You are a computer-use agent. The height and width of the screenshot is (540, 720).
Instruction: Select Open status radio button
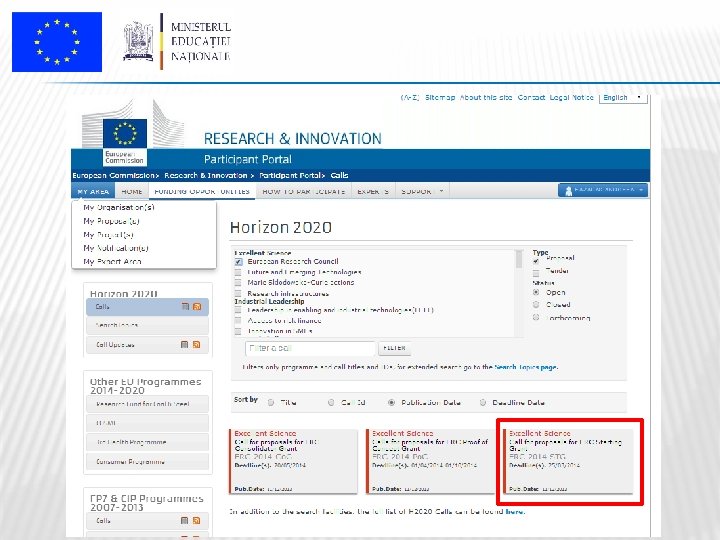point(536,292)
